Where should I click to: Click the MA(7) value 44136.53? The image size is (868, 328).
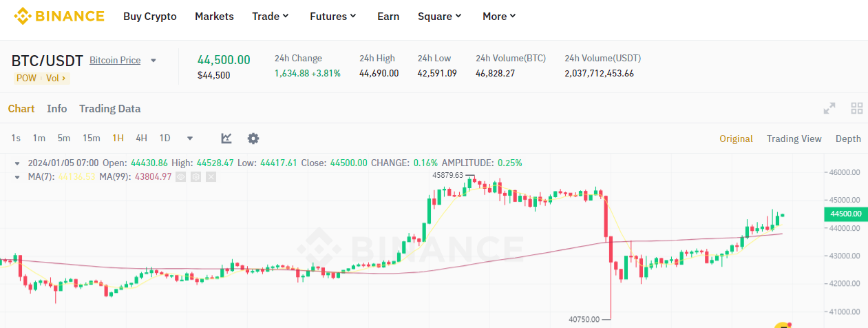coord(76,177)
